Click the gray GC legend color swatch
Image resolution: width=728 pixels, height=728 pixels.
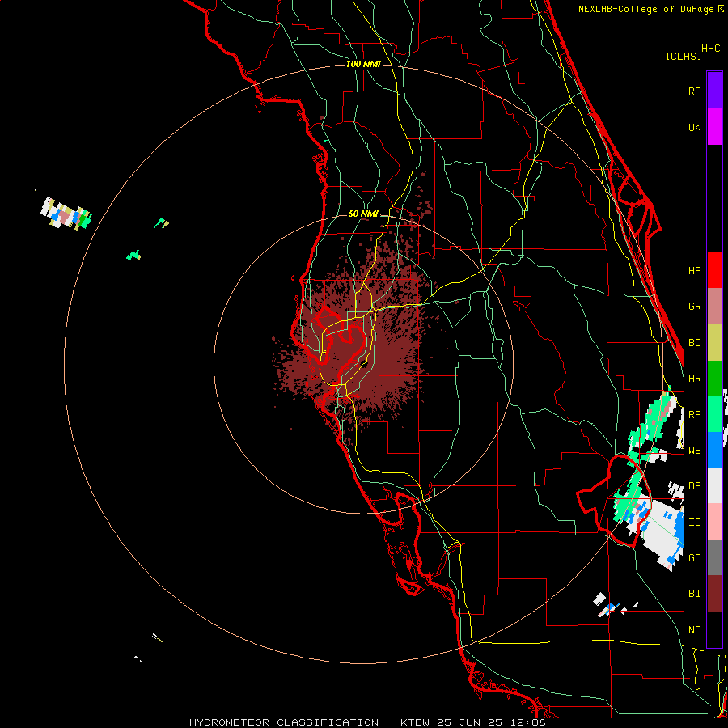point(714,557)
